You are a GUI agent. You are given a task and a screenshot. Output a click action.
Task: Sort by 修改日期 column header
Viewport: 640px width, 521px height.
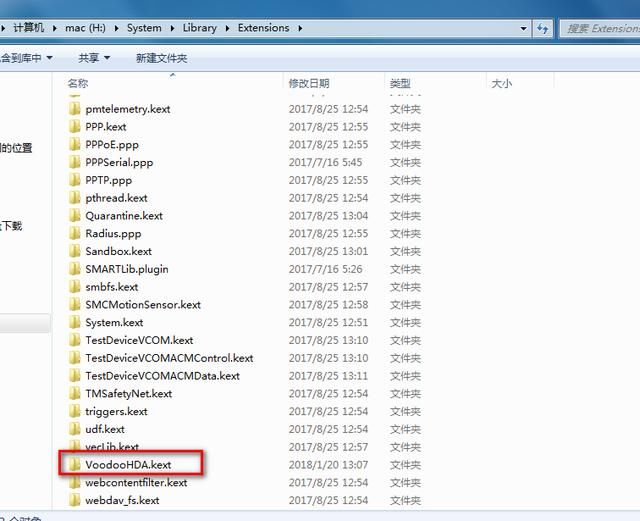coord(309,84)
